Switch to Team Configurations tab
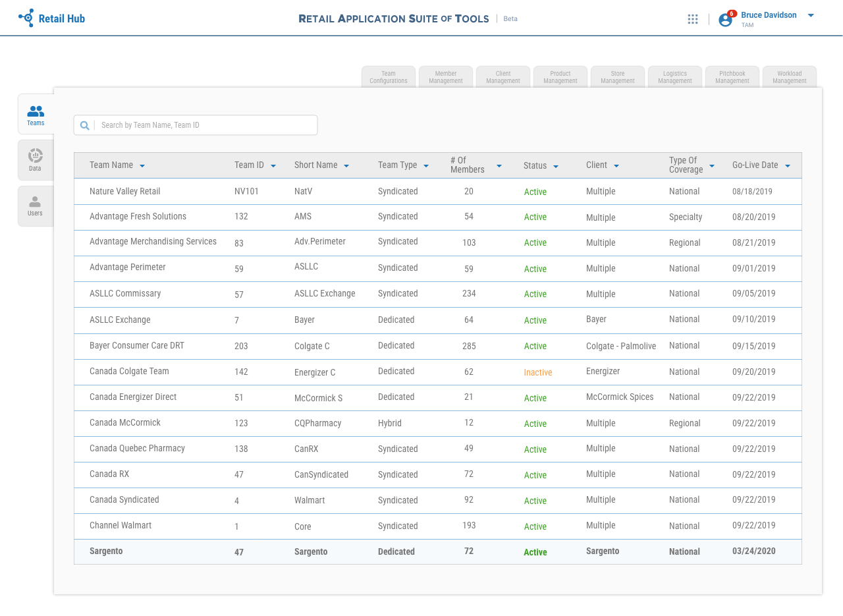This screenshot has height=616, width=843. coord(389,77)
